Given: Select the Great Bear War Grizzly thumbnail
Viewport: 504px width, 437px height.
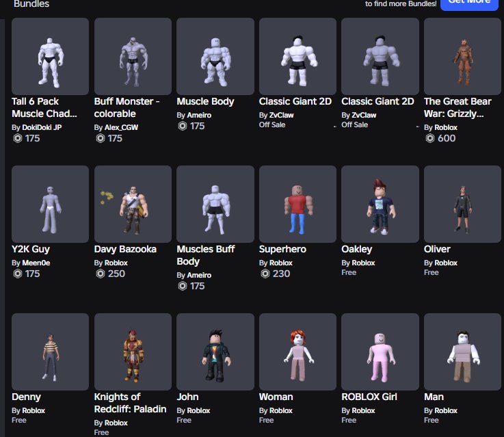Looking at the screenshot, I should coord(462,56).
